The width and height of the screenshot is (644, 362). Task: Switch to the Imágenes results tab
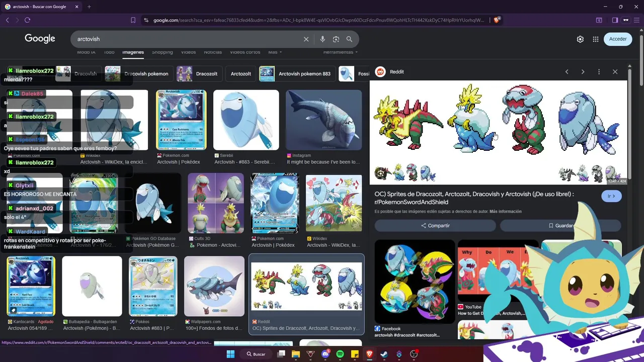pyautogui.click(x=133, y=52)
